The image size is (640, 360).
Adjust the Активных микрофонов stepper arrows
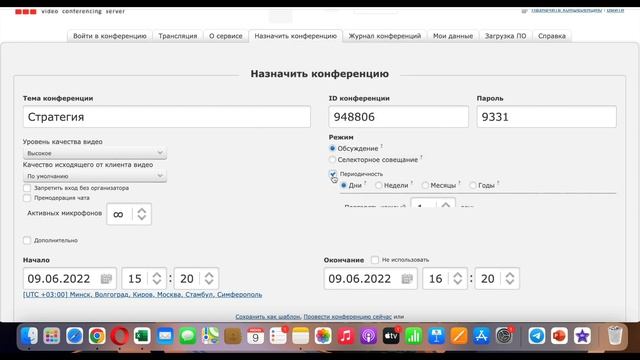[x=142, y=214]
